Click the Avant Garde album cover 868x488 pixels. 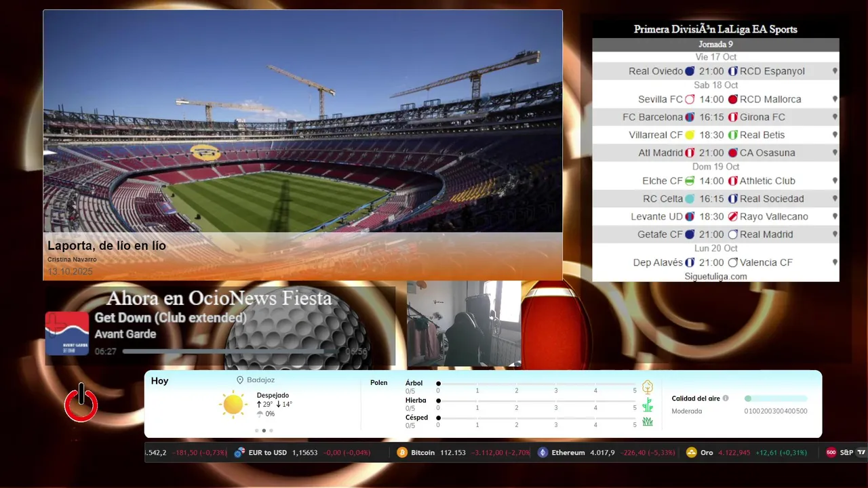[67, 333]
